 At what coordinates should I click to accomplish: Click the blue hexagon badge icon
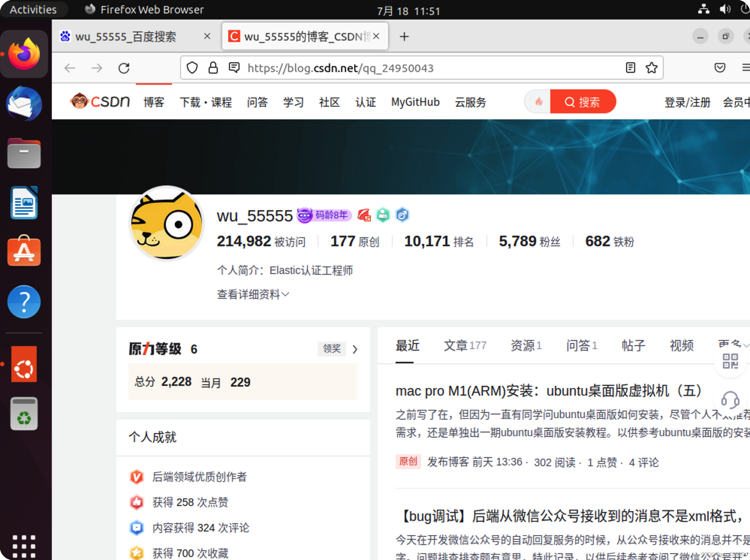402,215
